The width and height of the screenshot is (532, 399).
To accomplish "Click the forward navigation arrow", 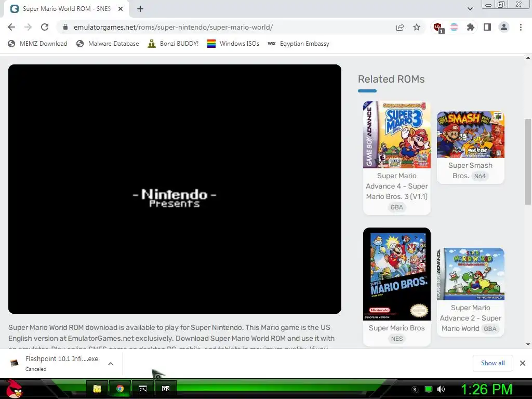I will point(28,27).
